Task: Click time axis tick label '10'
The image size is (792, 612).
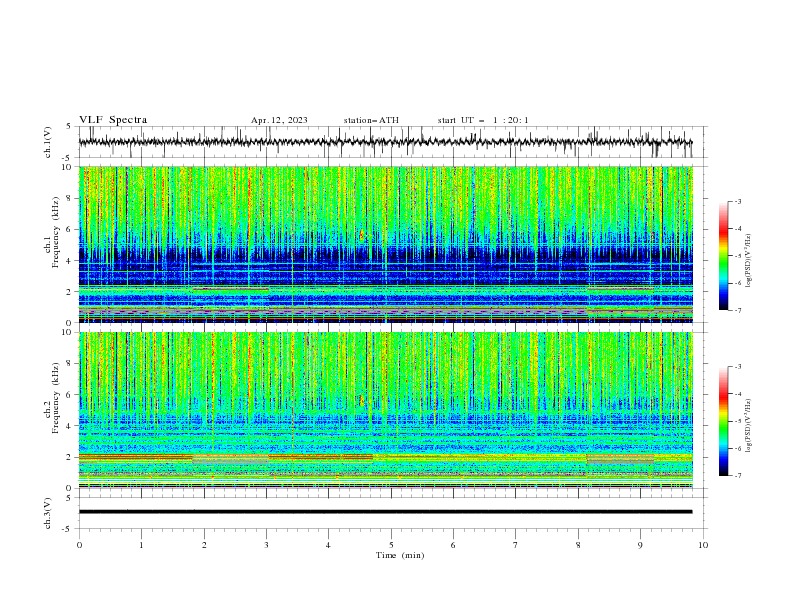Action: 703,545
